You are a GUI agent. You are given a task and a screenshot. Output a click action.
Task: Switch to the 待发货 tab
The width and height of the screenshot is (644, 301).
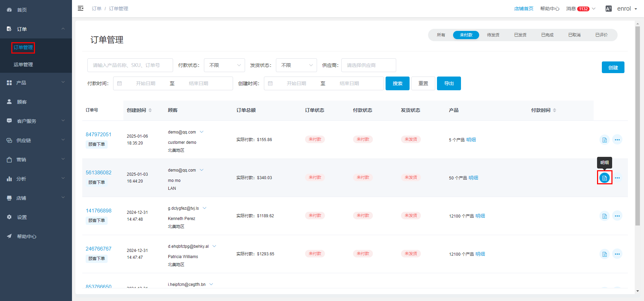493,35
